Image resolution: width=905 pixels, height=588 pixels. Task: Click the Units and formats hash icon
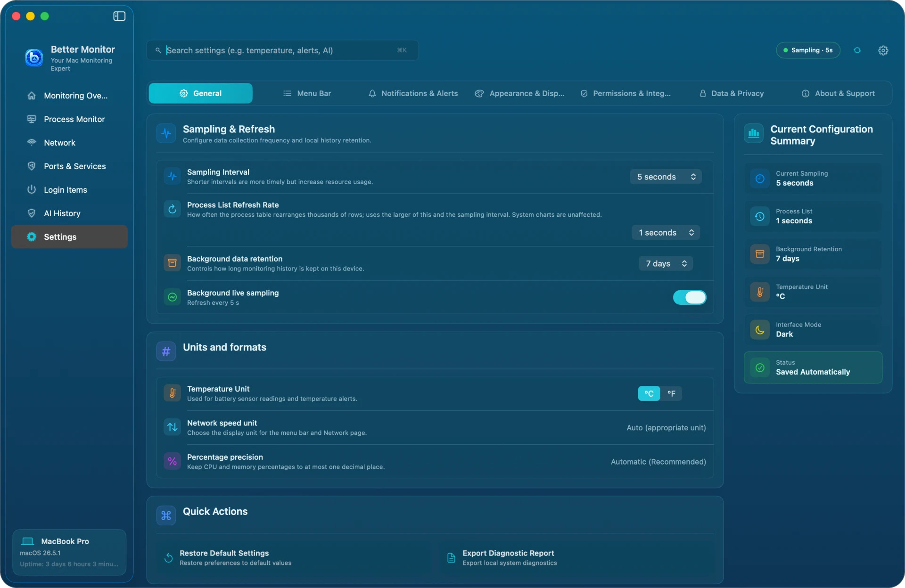tap(166, 351)
